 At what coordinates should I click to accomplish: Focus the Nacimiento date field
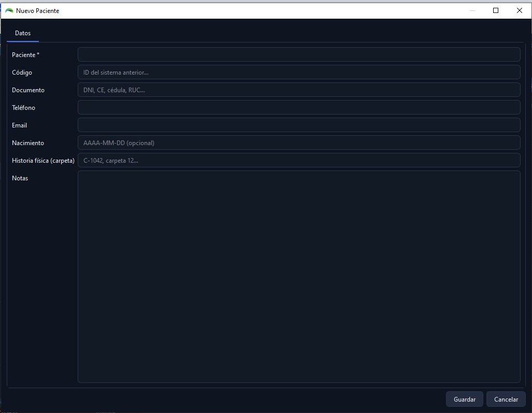299,143
